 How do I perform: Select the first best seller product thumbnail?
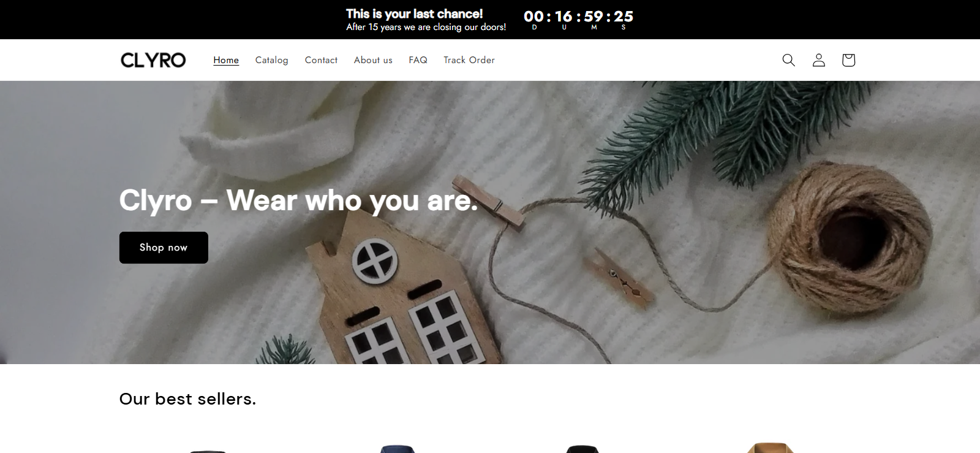point(208,451)
